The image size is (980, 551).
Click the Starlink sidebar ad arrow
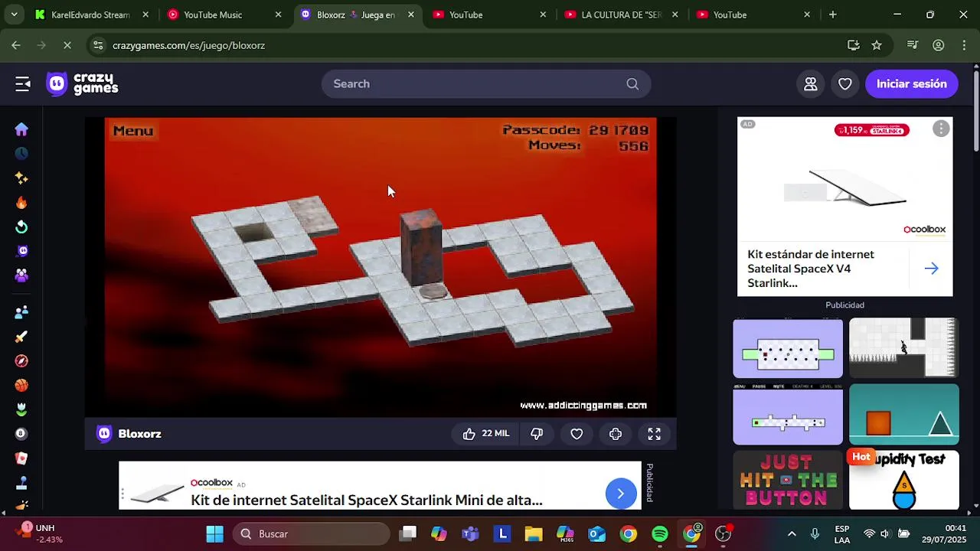tap(931, 269)
